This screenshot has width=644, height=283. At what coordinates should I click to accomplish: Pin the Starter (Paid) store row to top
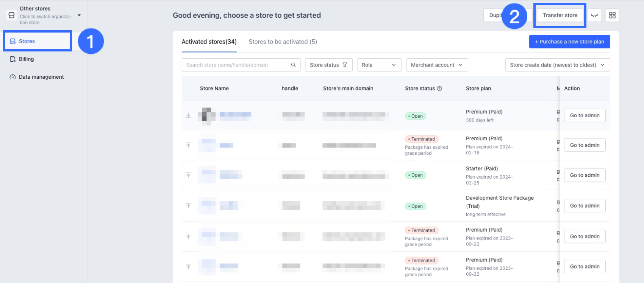188,175
